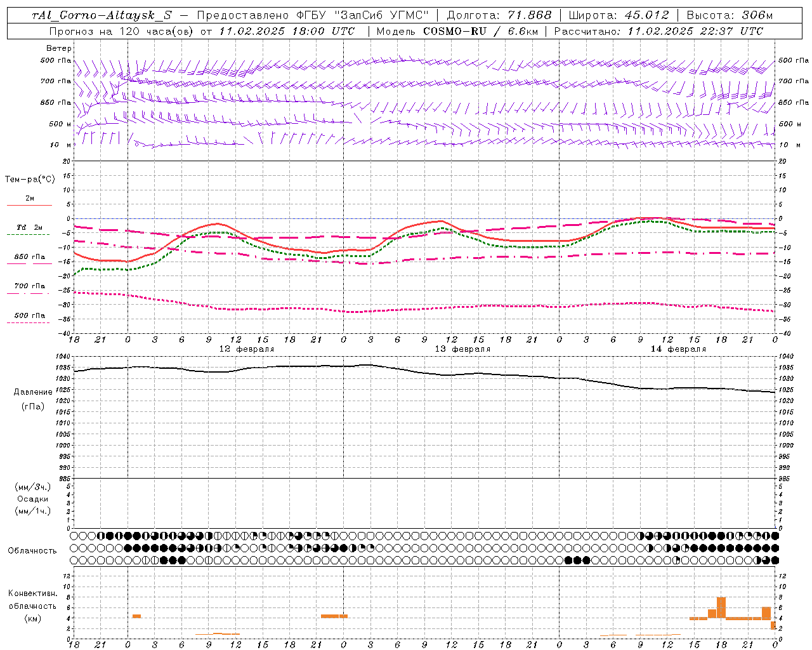The height and width of the screenshot is (650, 812).
Task: Click the -40 temperature tick on left axis
Action: click(x=65, y=334)
